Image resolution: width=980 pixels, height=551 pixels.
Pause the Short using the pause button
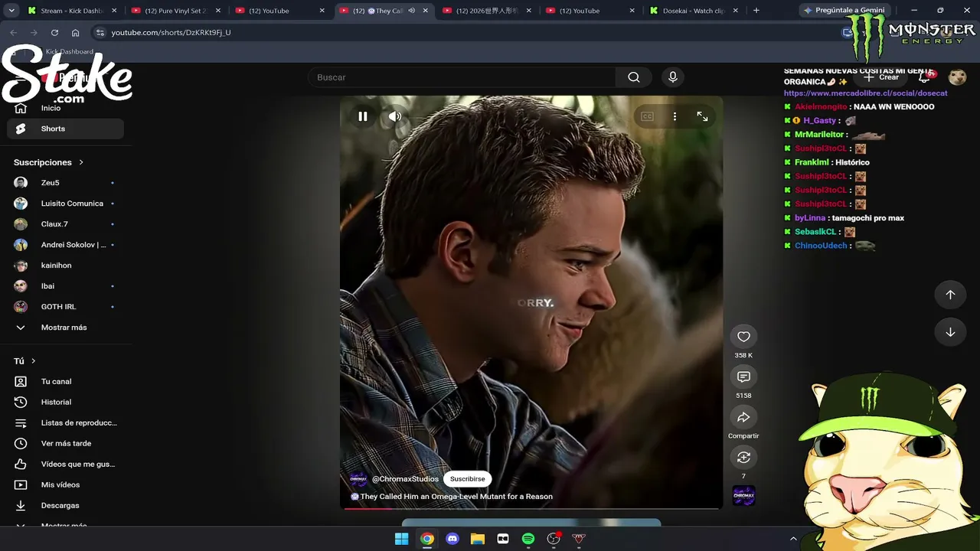coord(363,116)
